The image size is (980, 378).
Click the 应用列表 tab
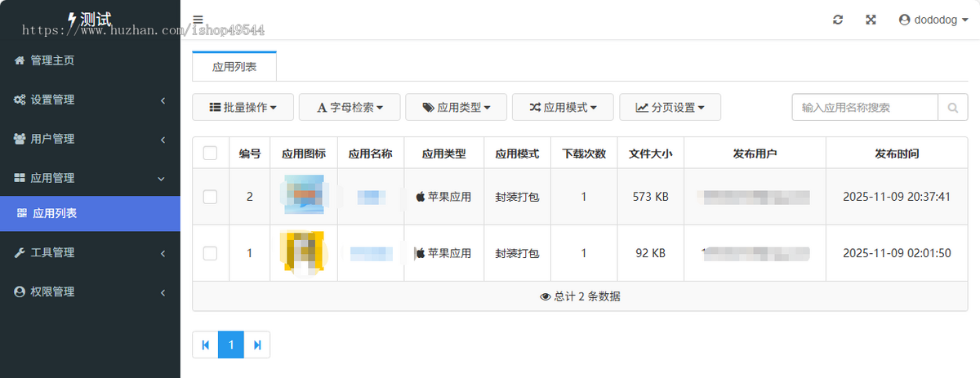pyautogui.click(x=234, y=67)
